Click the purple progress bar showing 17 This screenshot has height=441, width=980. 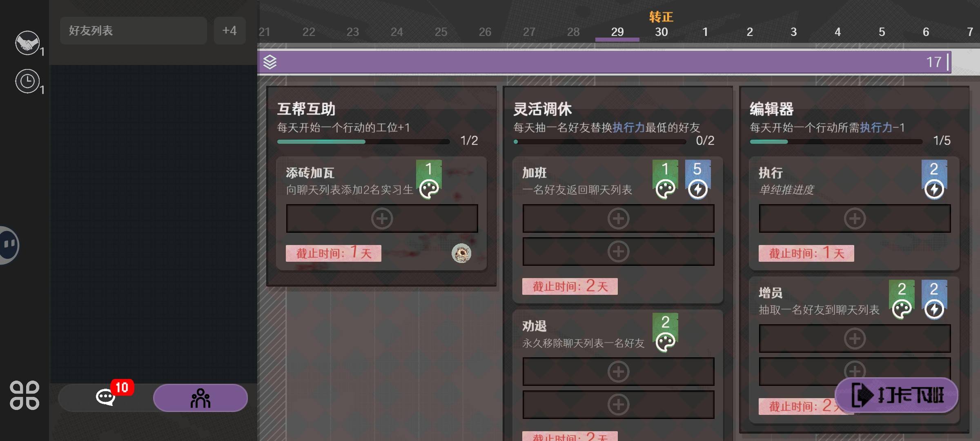point(604,62)
